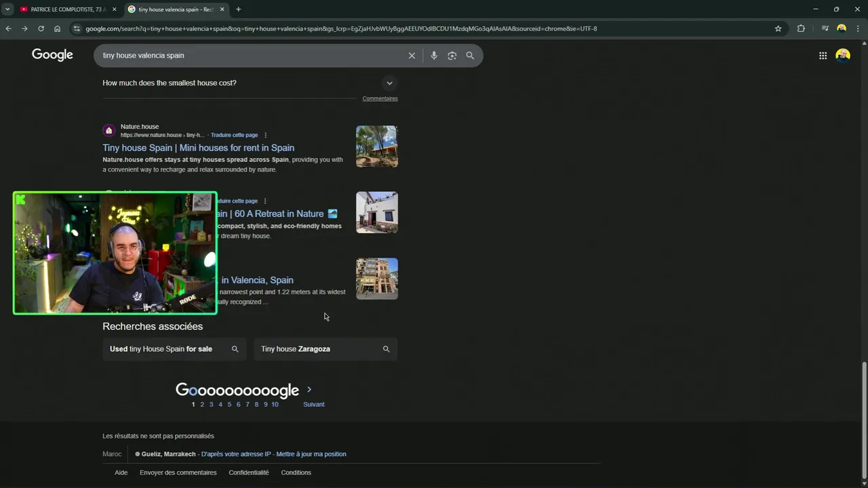The width and height of the screenshot is (868, 488).
Task: Open the Google apps grid
Action: pos(823,56)
